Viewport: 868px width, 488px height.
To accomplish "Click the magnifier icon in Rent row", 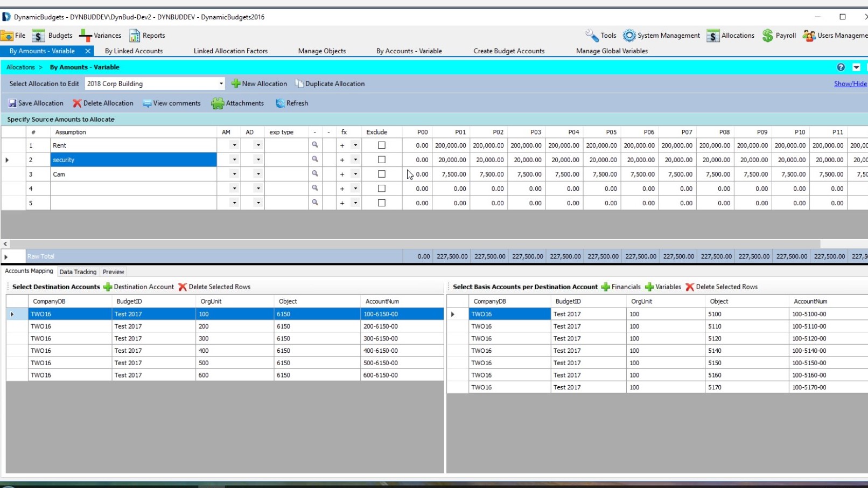I will [315, 145].
